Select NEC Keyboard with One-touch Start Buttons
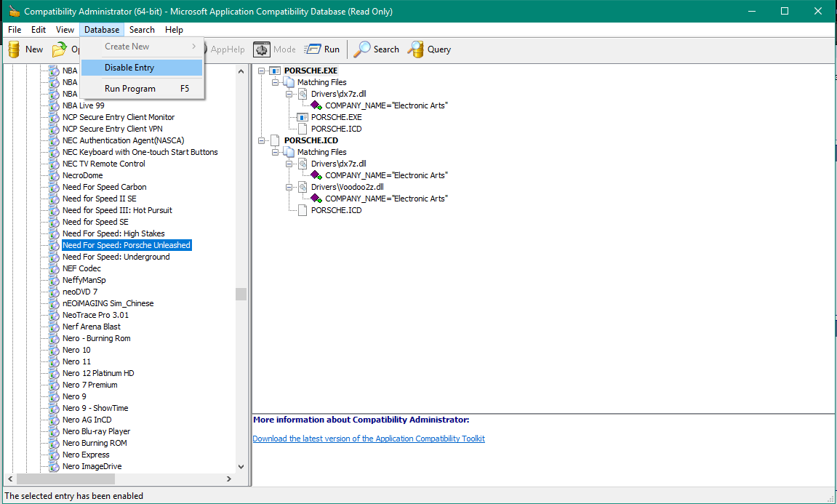837x504 pixels. (x=140, y=152)
